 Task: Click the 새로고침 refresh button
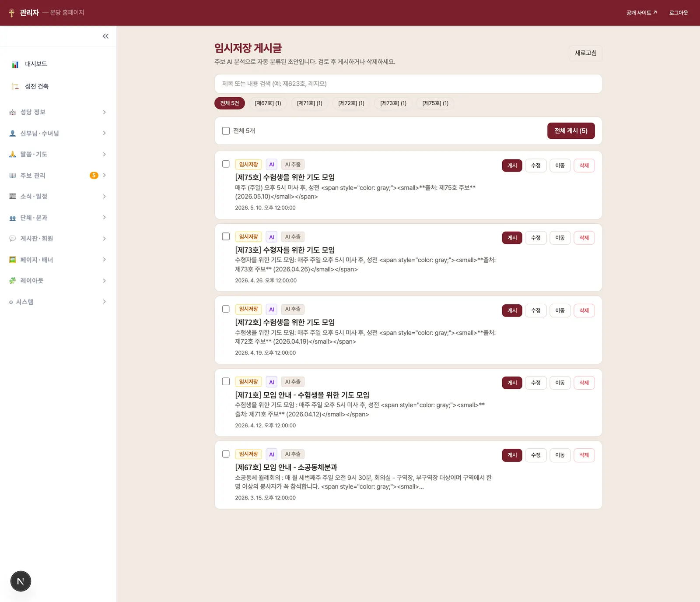(x=585, y=53)
